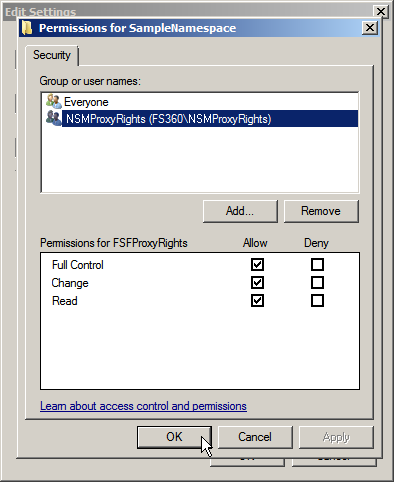Remove the selected group with Remove button

tap(322, 212)
